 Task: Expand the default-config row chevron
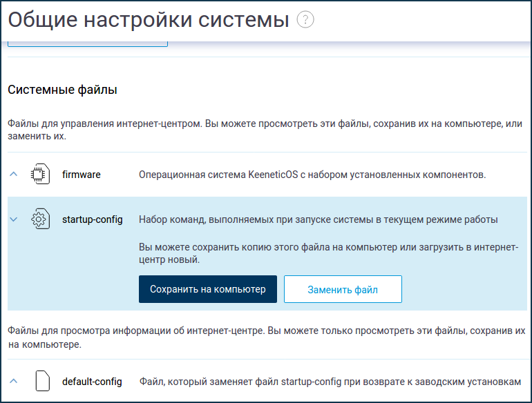[x=14, y=381]
